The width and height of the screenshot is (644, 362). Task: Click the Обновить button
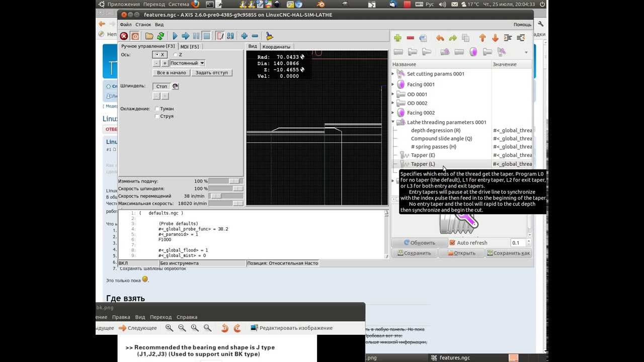(x=420, y=243)
